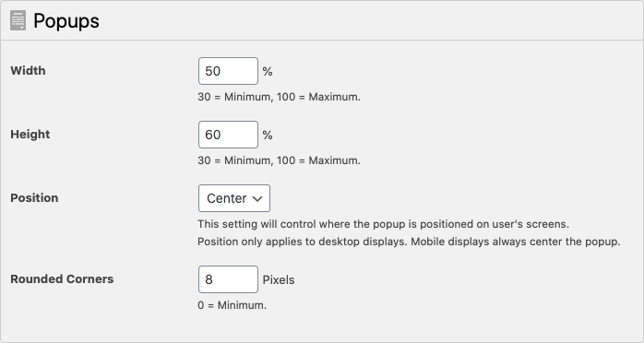
Task: Click empty area of Popups header bar
Action: 370,20
